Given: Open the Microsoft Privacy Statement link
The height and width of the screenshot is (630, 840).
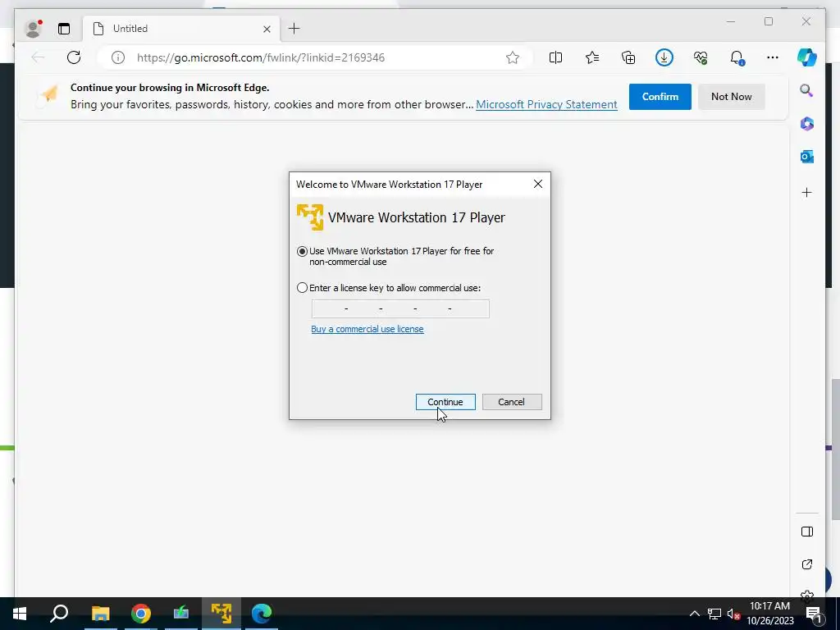Looking at the screenshot, I should pos(546,104).
